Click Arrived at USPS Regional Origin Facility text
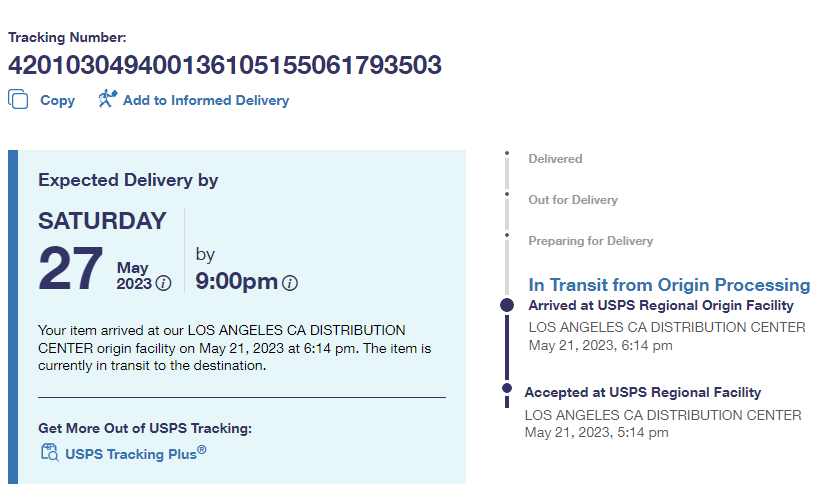 [661, 306]
